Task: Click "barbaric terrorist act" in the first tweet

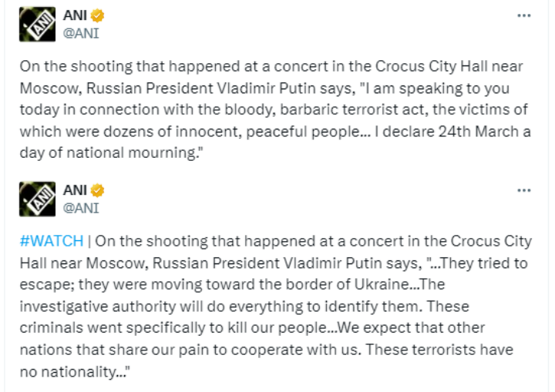Action: tap(351, 109)
